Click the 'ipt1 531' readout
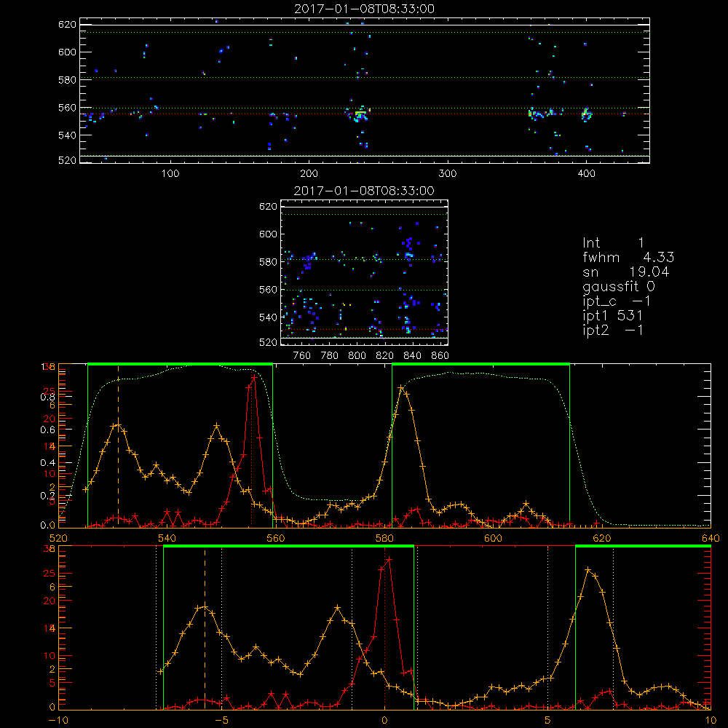 click(612, 316)
